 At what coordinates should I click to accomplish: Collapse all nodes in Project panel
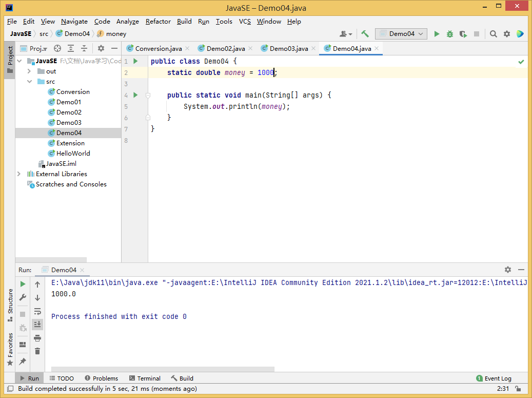84,48
